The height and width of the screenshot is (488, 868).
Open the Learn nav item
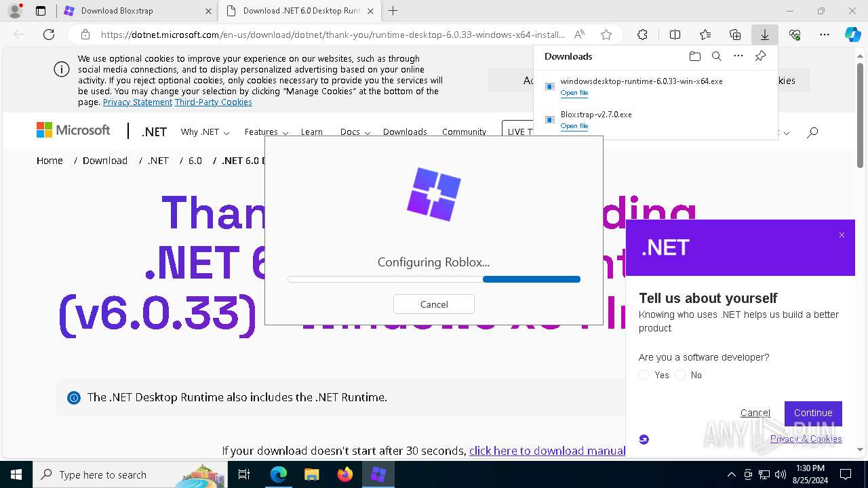[312, 132]
